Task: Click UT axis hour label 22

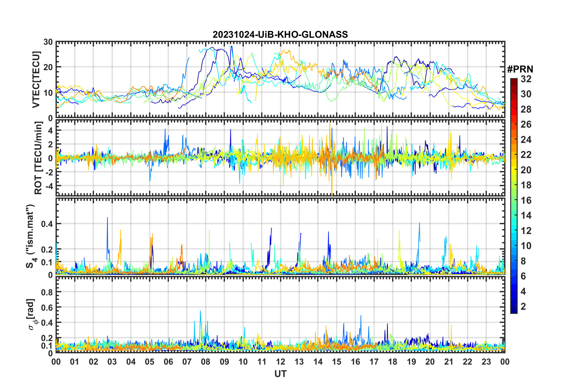Action: pyautogui.click(x=467, y=362)
